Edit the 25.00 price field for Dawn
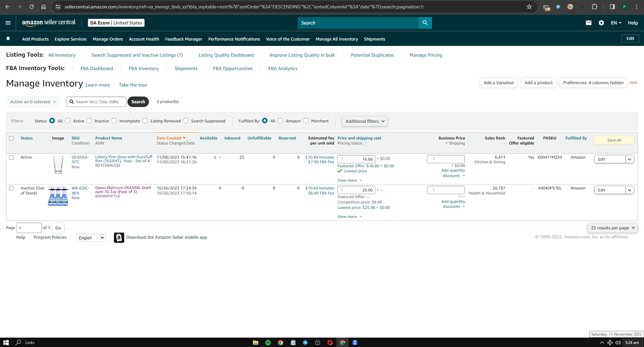The image size is (644, 347). tap(357, 190)
